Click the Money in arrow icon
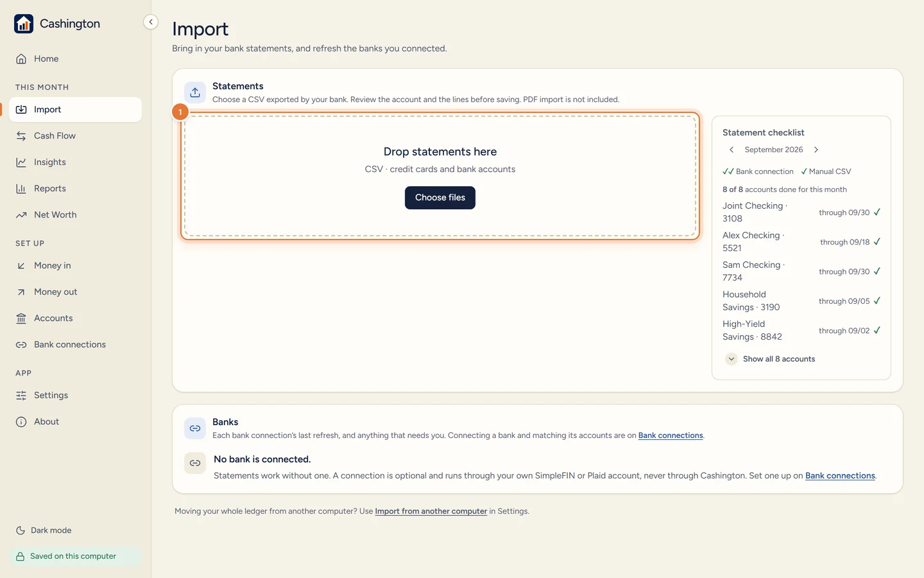This screenshot has width=924, height=578. (x=21, y=265)
